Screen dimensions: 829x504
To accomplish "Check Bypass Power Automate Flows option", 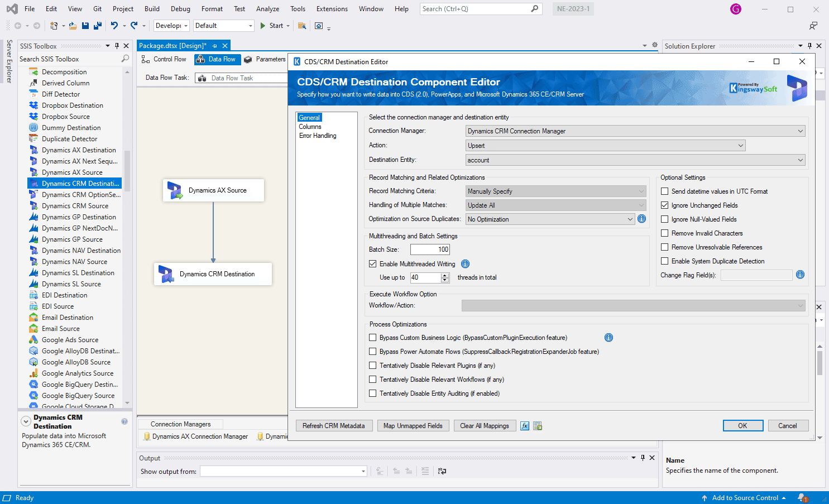I will 372,352.
